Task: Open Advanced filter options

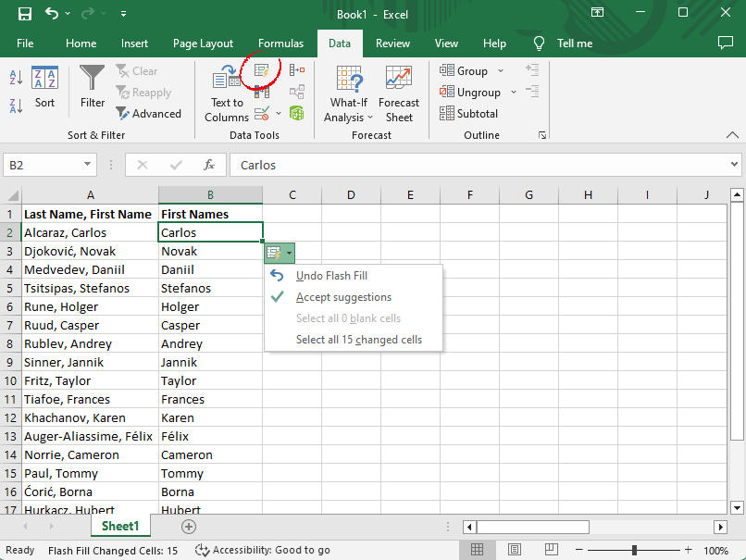Action: (x=148, y=114)
